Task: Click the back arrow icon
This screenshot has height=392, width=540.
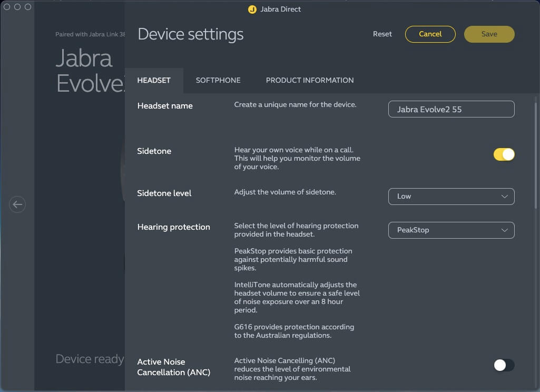Action: pos(17,204)
